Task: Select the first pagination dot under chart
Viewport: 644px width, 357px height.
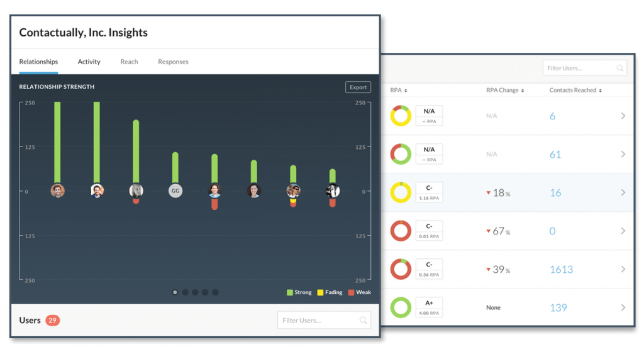Action: click(175, 292)
